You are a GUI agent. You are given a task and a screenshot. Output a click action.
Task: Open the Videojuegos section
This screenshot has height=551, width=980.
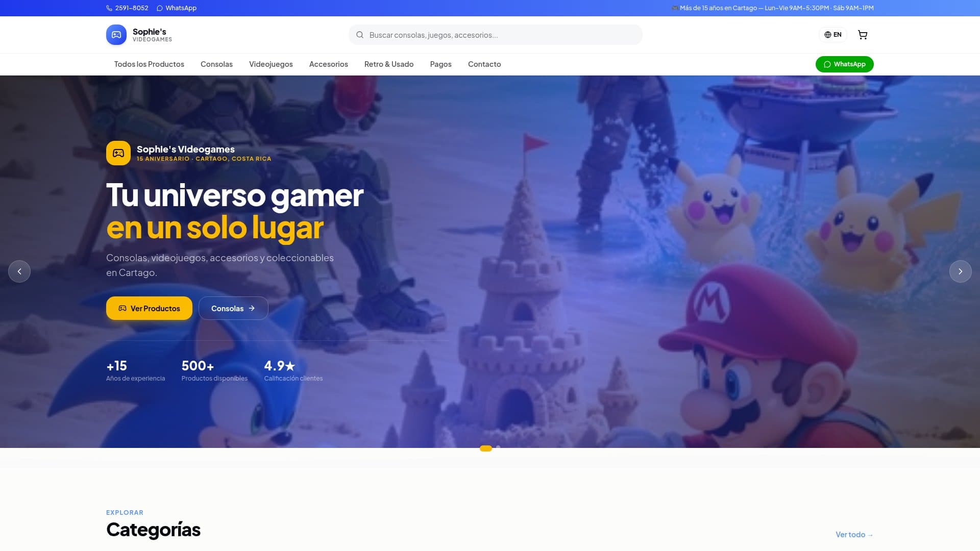click(271, 64)
